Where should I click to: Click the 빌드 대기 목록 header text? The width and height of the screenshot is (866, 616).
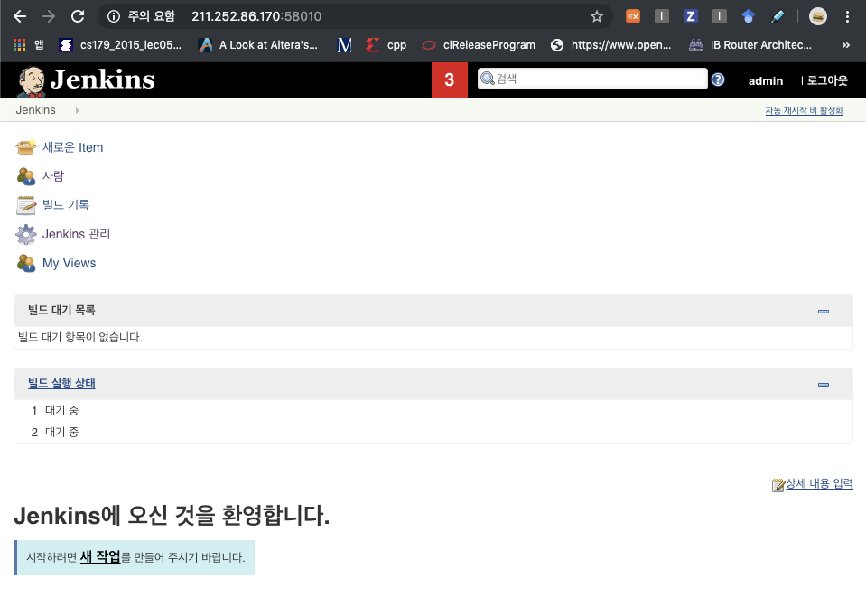tap(61, 310)
